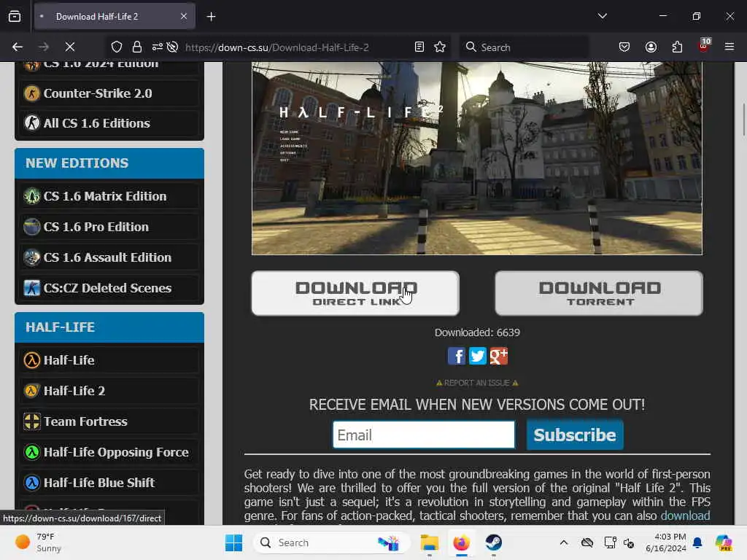
Task: Click the page vertical scrollbar thumb
Action: (x=743, y=119)
